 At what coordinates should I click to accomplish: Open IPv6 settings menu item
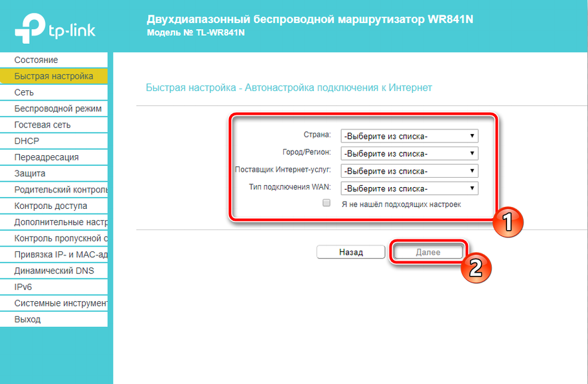pyautogui.click(x=23, y=287)
